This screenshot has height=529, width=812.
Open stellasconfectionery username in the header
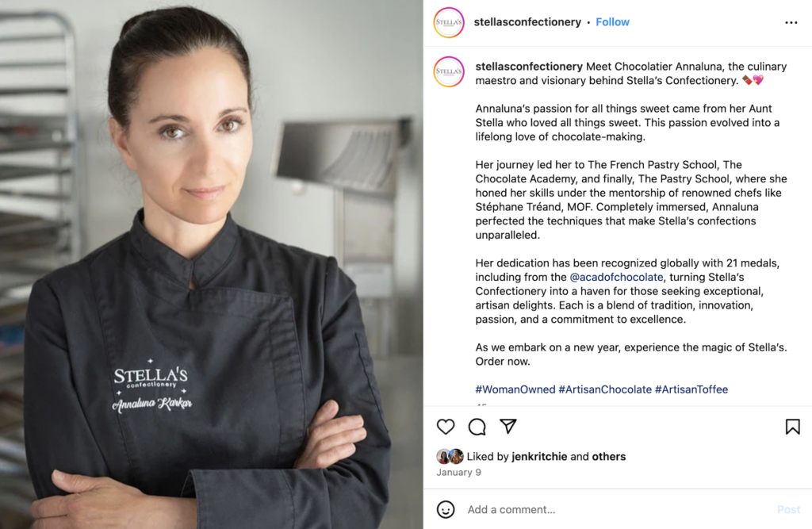[527, 21]
